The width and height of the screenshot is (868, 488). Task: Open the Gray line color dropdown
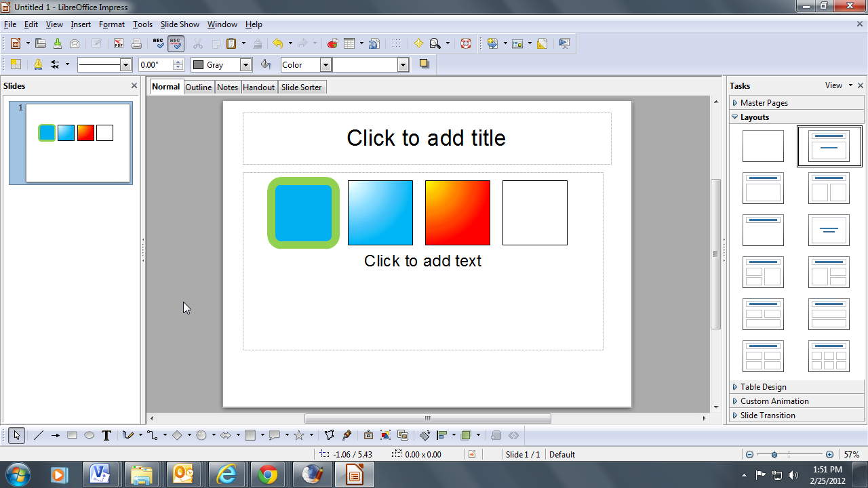pyautogui.click(x=246, y=65)
